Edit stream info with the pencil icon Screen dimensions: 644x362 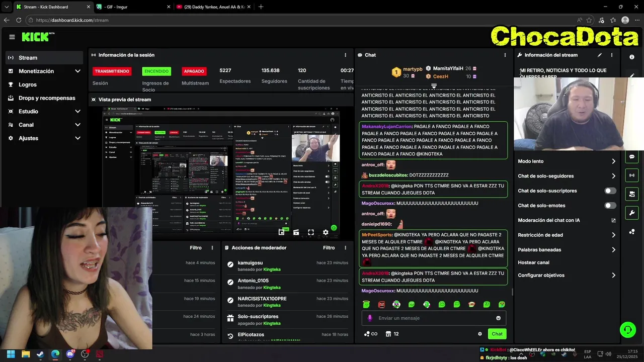(600, 55)
